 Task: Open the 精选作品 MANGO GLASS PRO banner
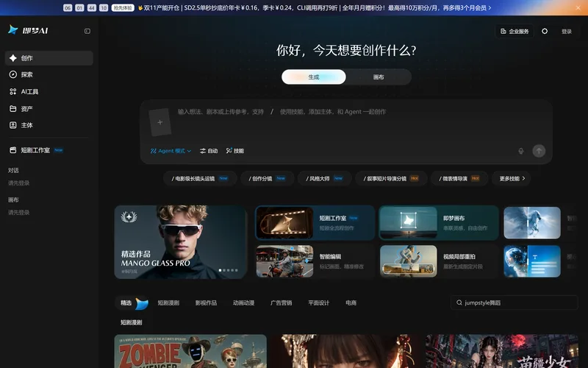[180, 242]
